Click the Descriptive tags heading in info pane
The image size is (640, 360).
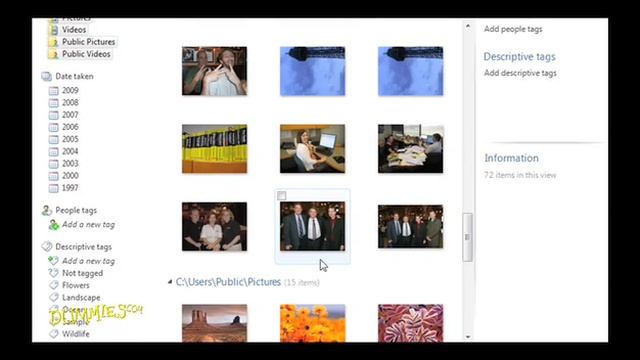click(x=519, y=57)
